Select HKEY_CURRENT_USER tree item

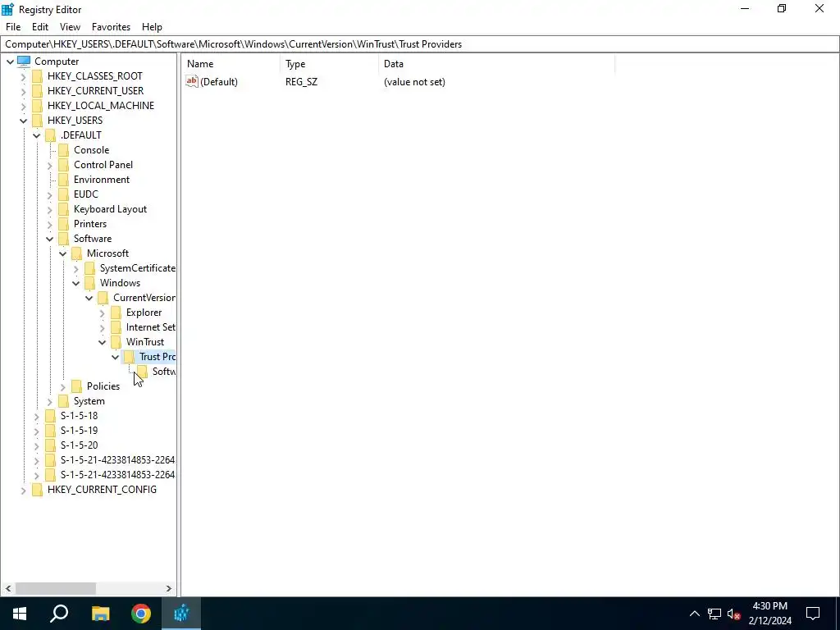click(x=95, y=90)
